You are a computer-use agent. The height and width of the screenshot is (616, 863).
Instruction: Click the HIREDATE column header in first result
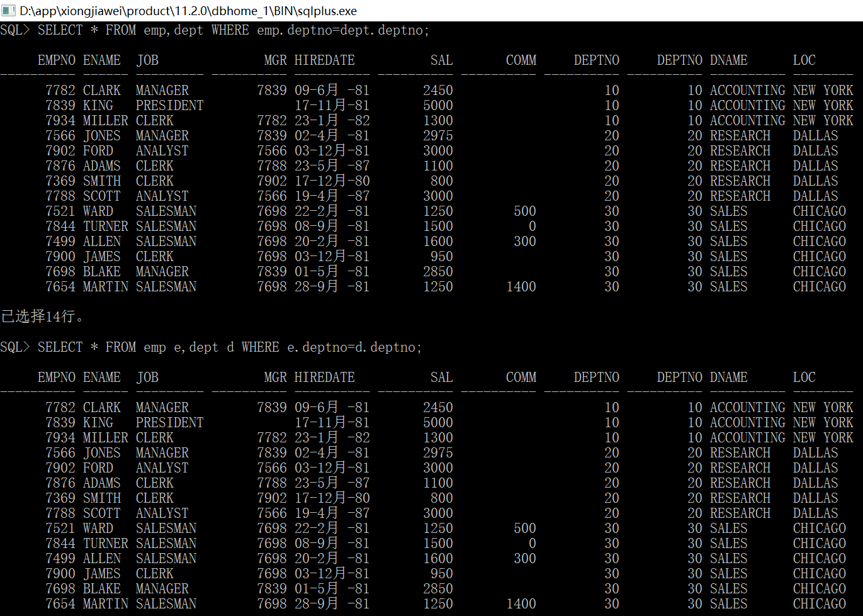click(325, 60)
